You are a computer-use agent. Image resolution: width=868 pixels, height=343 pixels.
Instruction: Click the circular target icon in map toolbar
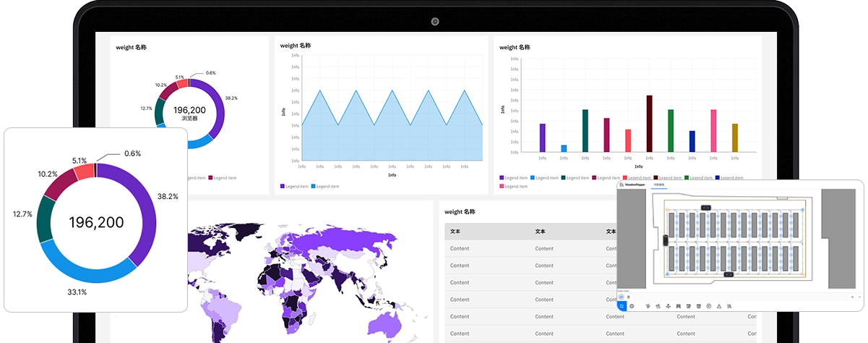(632, 306)
